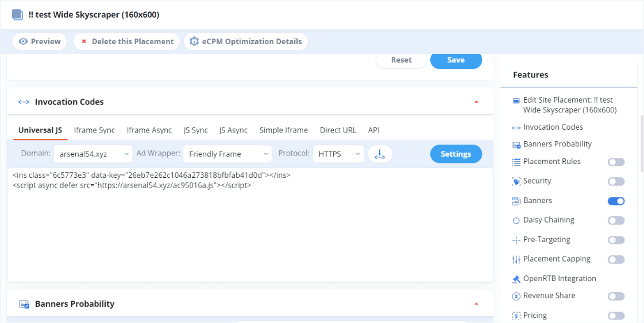Click the Security shield icon in Features
Viewport: 644px width, 323px height.
click(x=516, y=181)
